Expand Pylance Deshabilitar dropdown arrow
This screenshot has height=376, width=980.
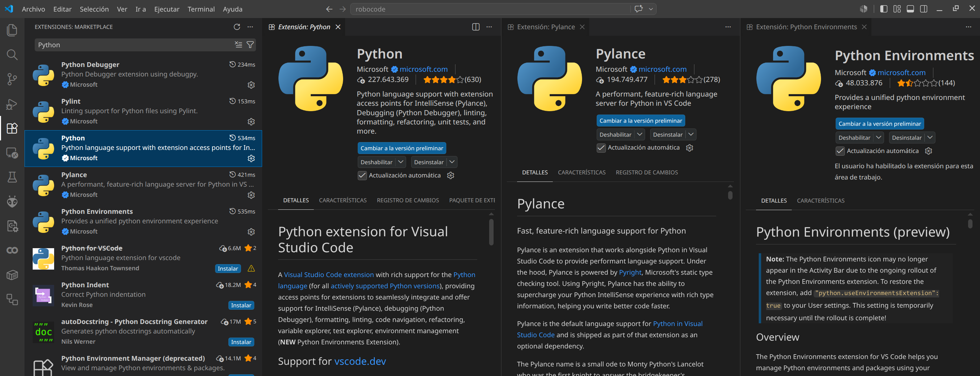tap(640, 134)
